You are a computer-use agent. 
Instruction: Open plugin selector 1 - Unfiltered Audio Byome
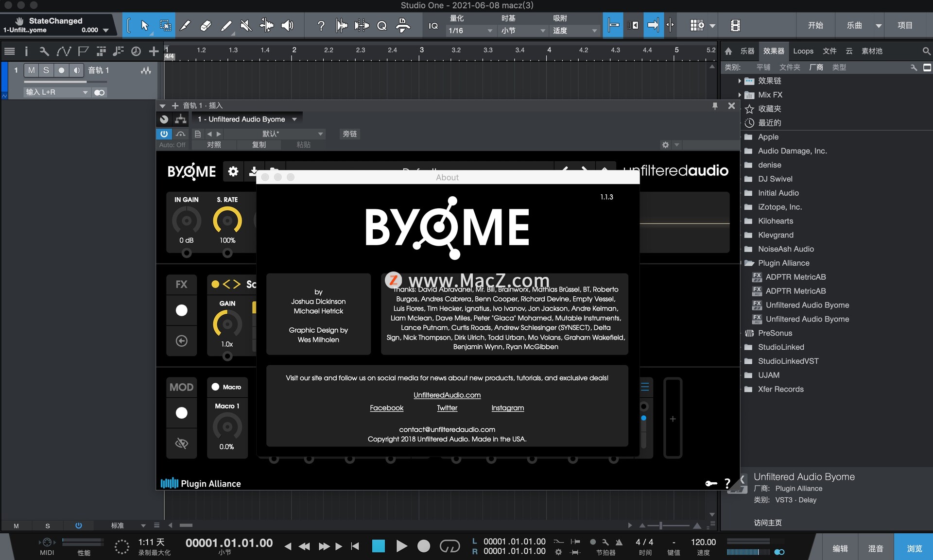pos(247,119)
